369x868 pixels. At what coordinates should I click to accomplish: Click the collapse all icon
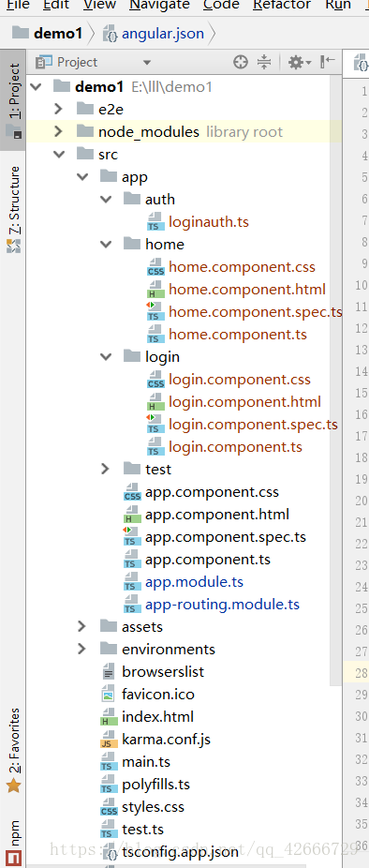264,62
